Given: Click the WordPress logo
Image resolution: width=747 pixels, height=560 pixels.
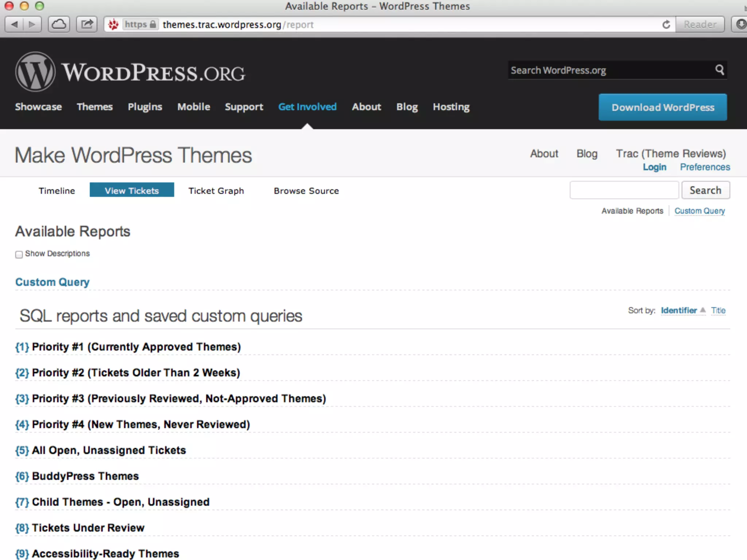Looking at the screenshot, I should click(x=35, y=72).
